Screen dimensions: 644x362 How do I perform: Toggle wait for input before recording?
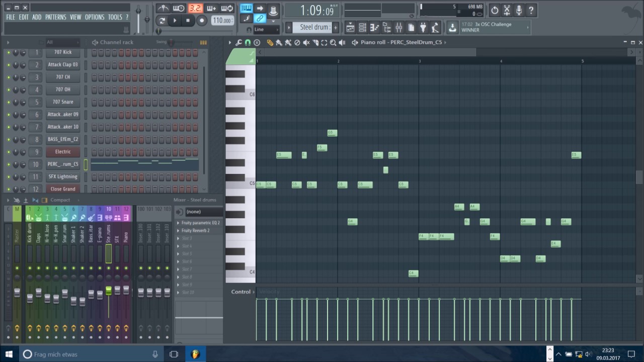179,9
